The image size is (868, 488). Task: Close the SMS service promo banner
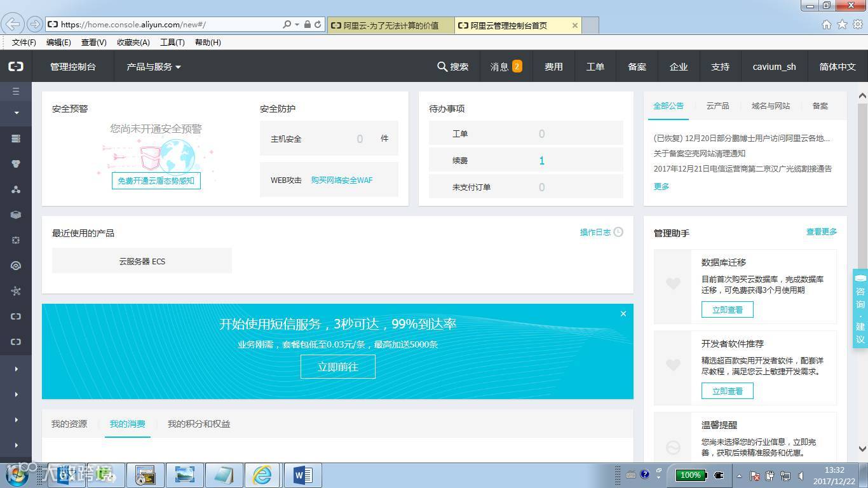[623, 313]
